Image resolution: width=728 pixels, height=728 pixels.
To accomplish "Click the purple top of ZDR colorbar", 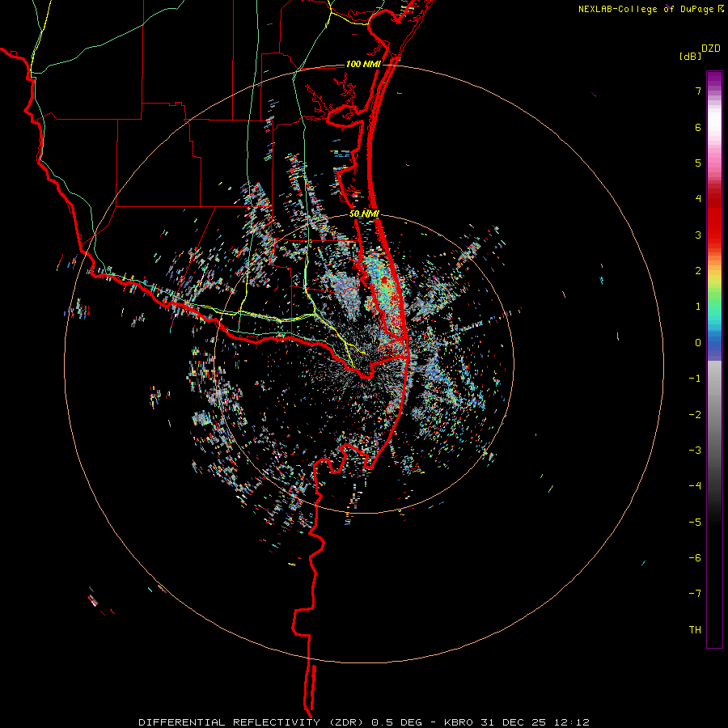I will [x=714, y=79].
